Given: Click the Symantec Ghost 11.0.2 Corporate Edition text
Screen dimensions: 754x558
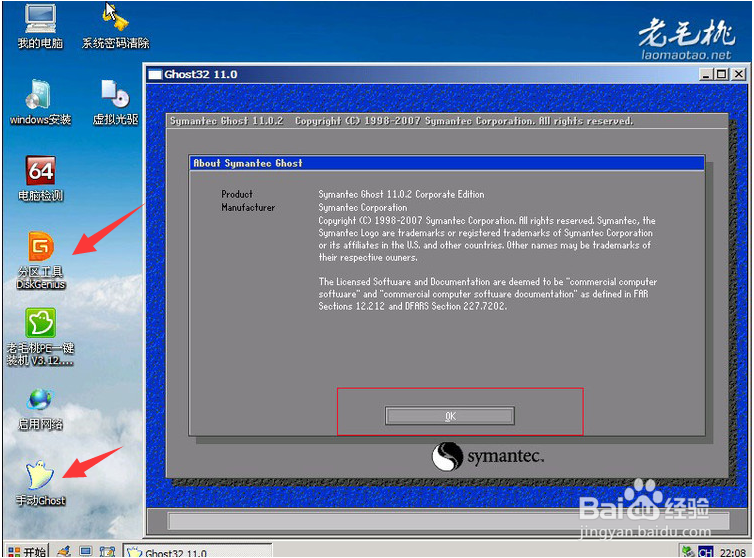Looking at the screenshot, I should pos(401,194).
